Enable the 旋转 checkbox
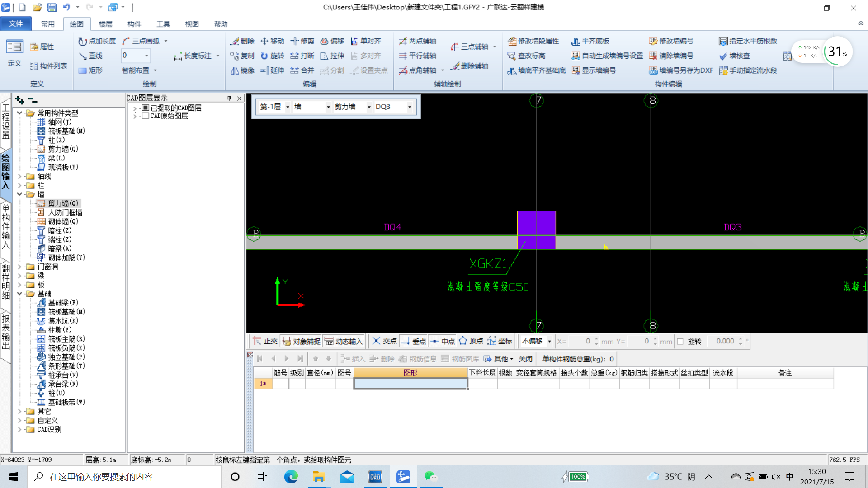This screenshot has width=868, height=488. click(680, 341)
